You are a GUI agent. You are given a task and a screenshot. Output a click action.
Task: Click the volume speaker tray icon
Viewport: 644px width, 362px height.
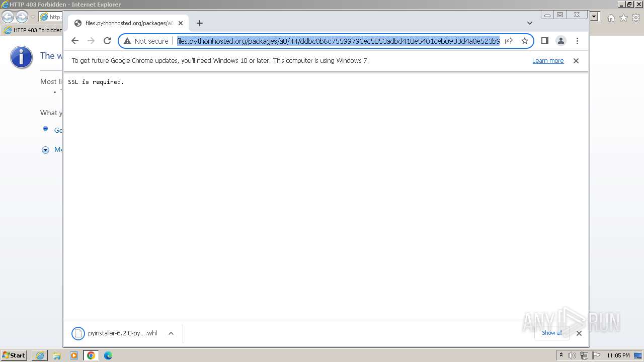(572, 355)
